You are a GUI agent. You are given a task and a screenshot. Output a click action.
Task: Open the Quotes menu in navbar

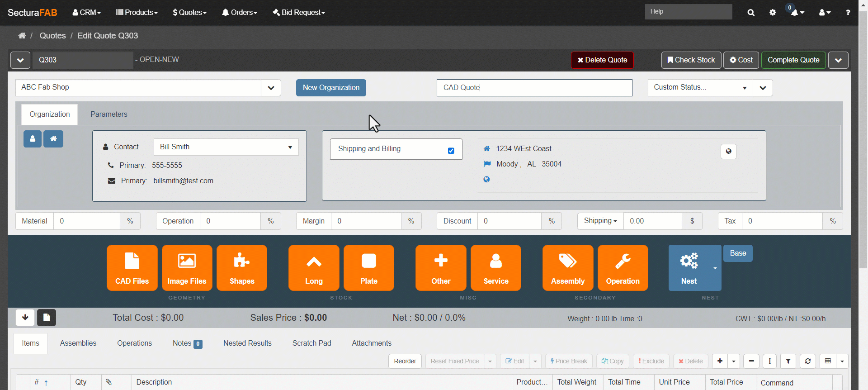pyautogui.click(x=189, y=13)
